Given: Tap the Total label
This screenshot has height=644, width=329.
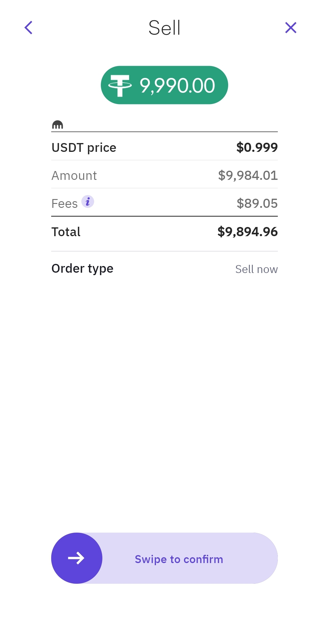Looking at the screenshot, I should [66, 232].
